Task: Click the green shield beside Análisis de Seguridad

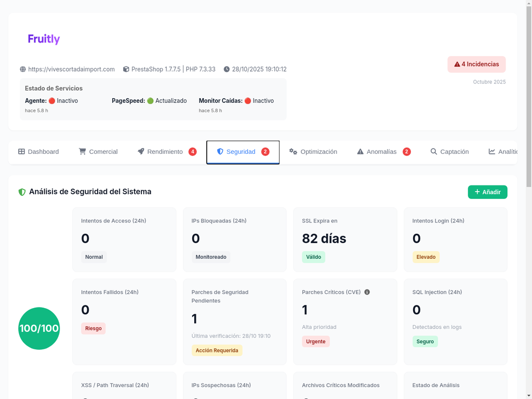Action: point(22,192)
